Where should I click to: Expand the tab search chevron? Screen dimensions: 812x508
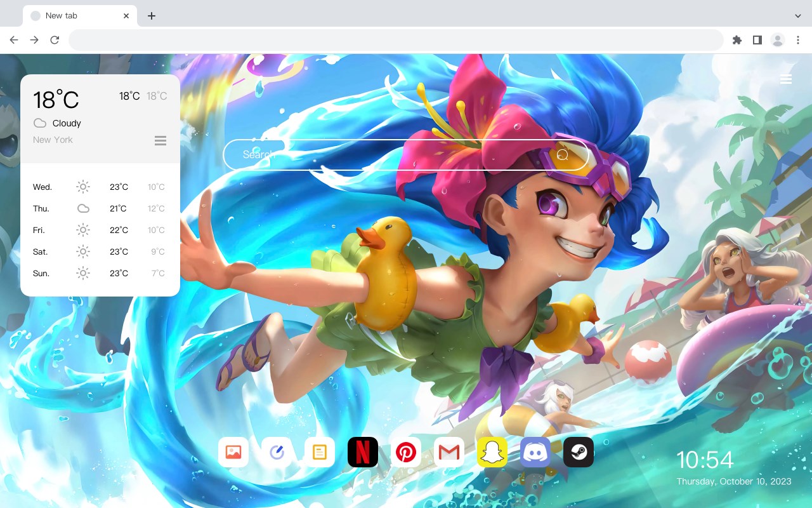pyautogui.click(x=798, y=16)
